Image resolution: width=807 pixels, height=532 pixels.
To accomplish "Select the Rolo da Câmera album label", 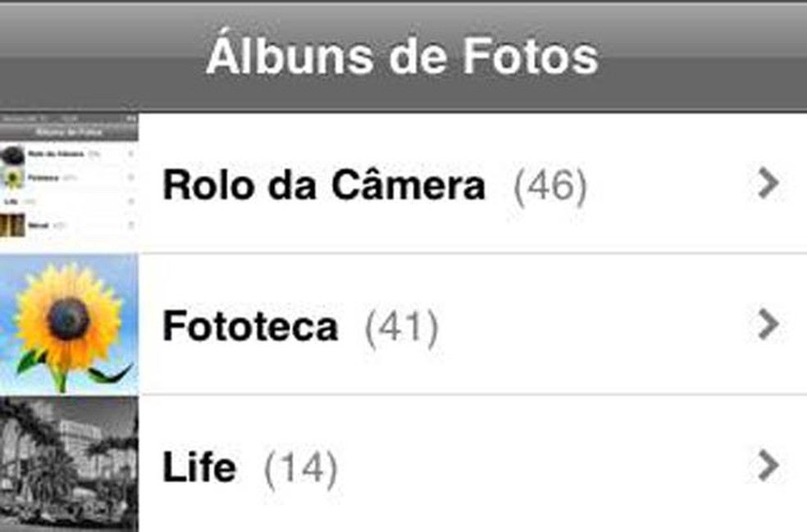I will pyautogui.click(x=323, y=186).
